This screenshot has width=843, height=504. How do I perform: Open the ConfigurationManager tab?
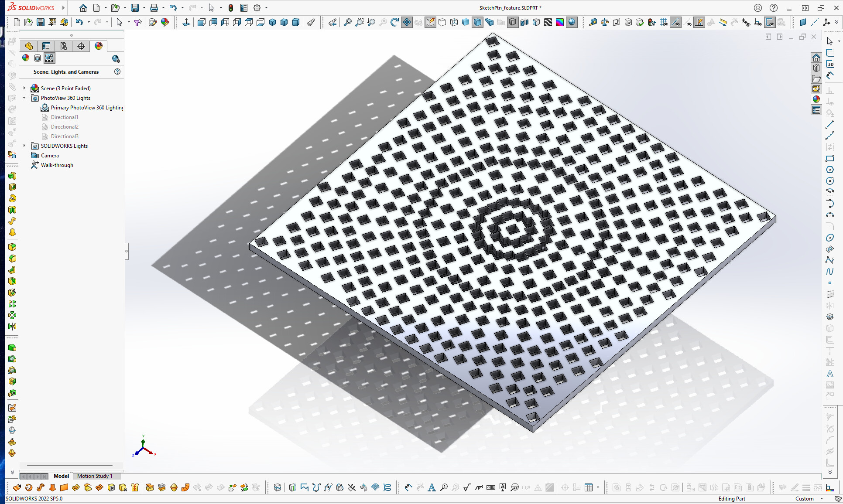tap(64, 46)
